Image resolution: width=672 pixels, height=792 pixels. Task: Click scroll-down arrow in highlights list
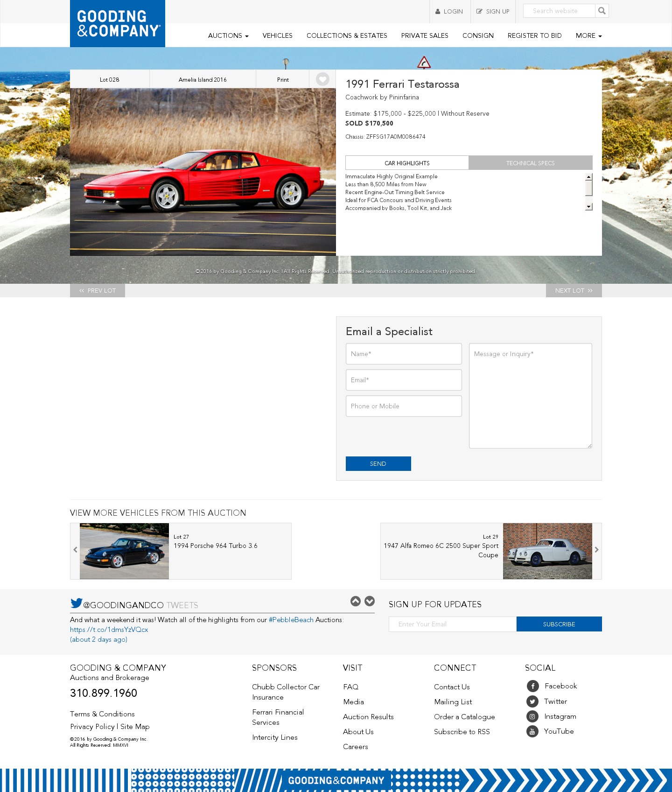coord(589,207)
